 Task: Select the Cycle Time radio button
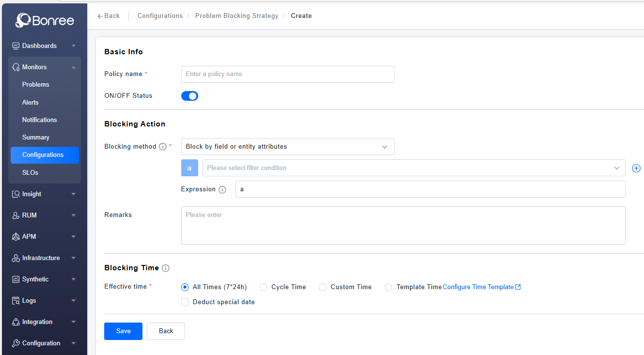(264, 287)
